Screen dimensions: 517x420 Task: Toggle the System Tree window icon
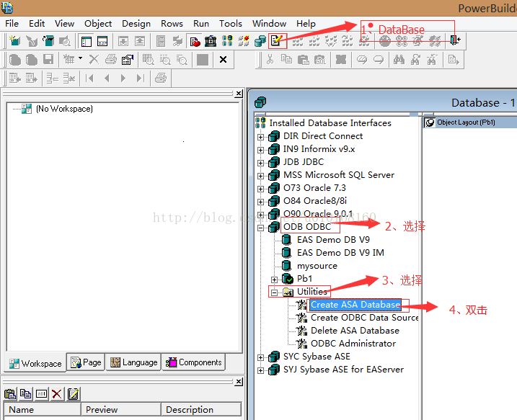point(87,41)
